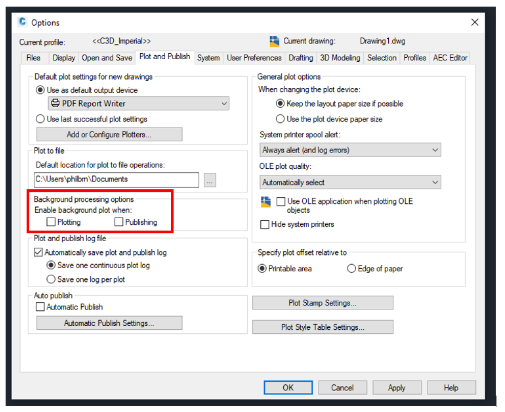Expand System printer spool alert dropdown
The width and height of the screenshot is (505, 412).
[350, 150]
